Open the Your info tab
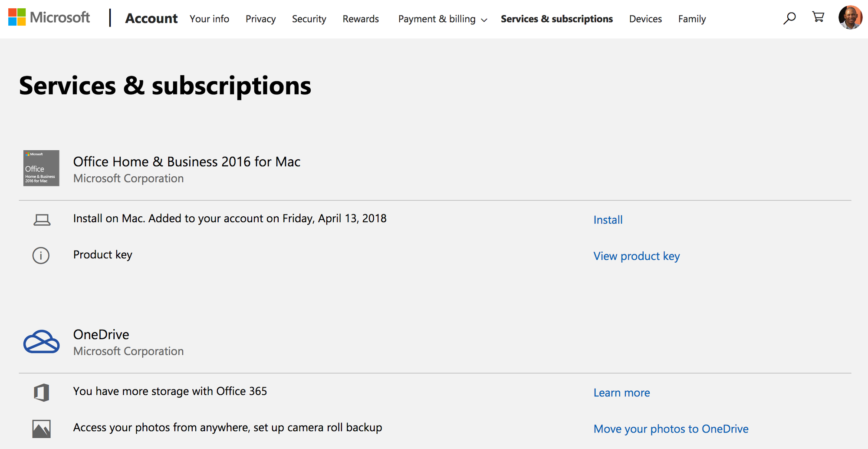Screen dimensions: 868x449 point(209,19)
